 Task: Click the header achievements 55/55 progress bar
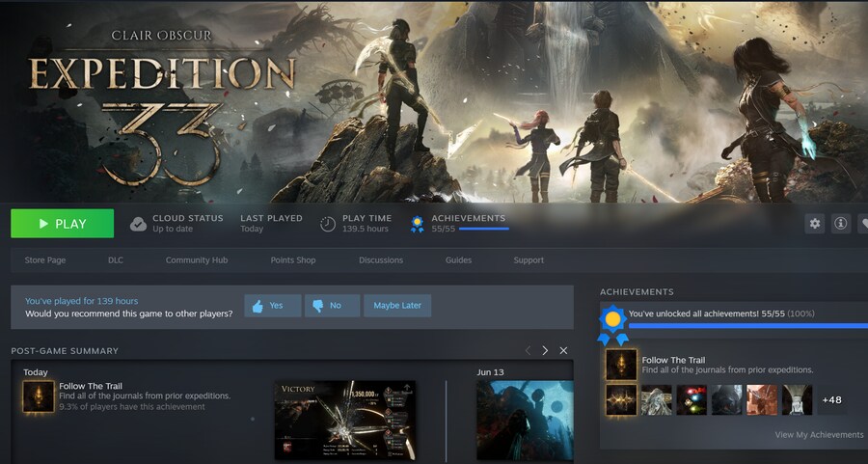(x=484, y=229)
